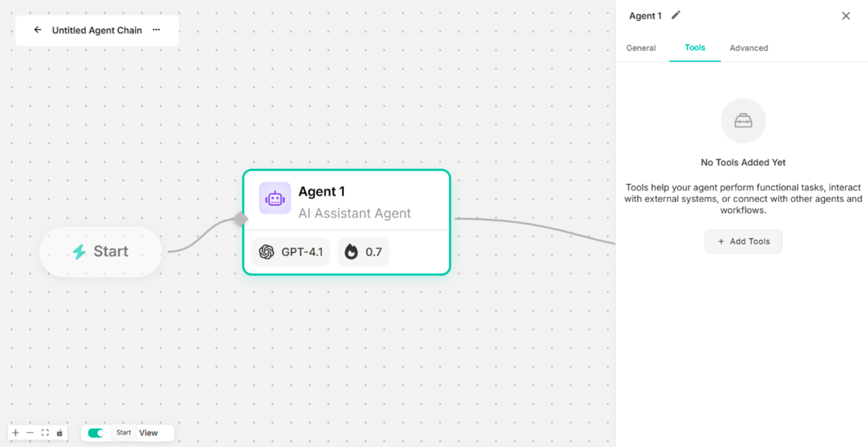Toggle the canvas lock icon

pyautogui.click(x=59, y=432)
